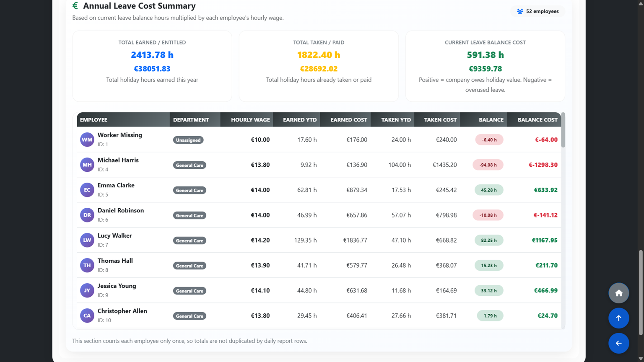The width and height of the screenshot is (644, 362).
Task: Click Lucy Walker's LW avatar
Action: pyautogui.click(x=87, y=240)
